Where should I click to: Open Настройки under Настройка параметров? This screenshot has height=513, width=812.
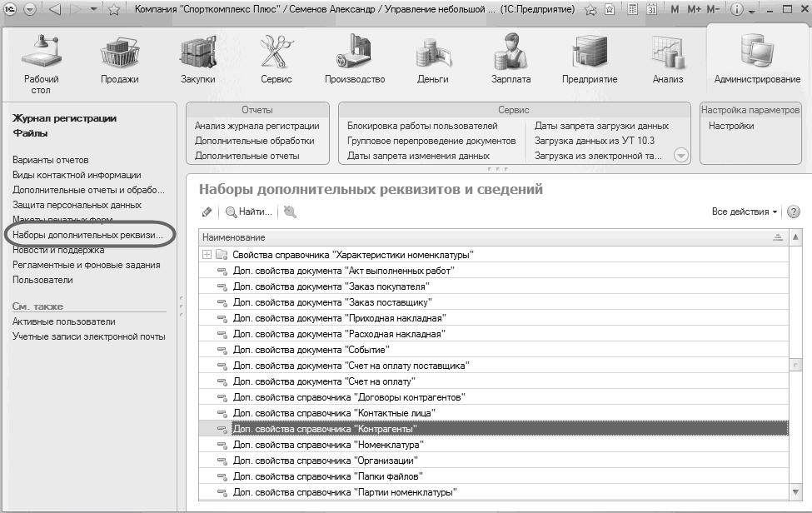tap(731, 126)
